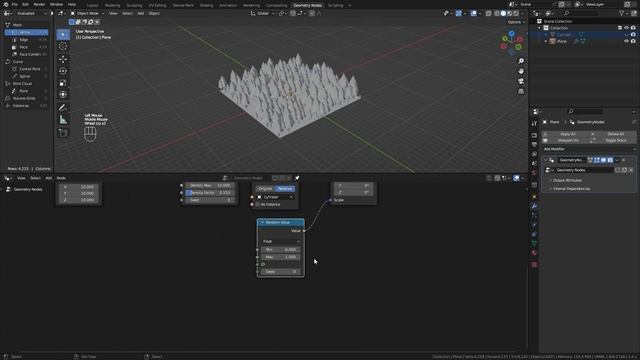Open the Texture properties tab icon
Screen dimensions: 640x360
[x=534, y=265]
